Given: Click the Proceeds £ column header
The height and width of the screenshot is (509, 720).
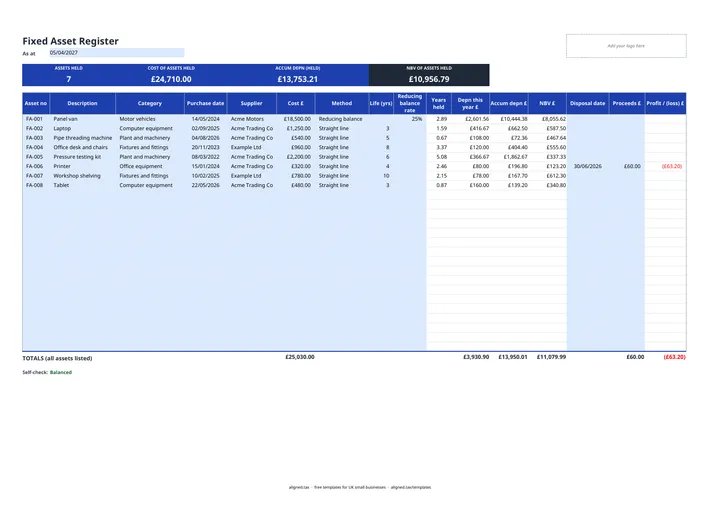Looking at the screenshot, I should pyautogui.click(x=627, y=103).
